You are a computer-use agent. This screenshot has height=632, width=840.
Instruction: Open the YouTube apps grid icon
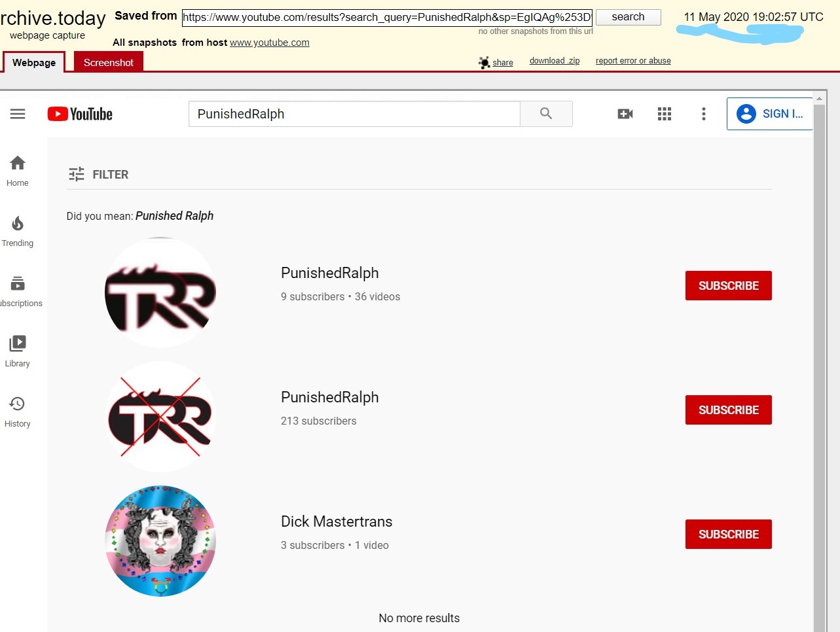point(665,114)
